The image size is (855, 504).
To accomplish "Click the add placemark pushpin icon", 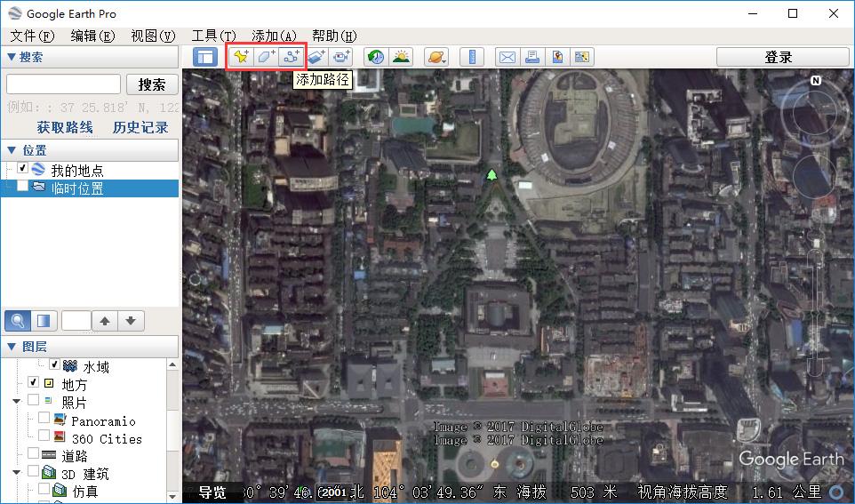I will (241, 57).
